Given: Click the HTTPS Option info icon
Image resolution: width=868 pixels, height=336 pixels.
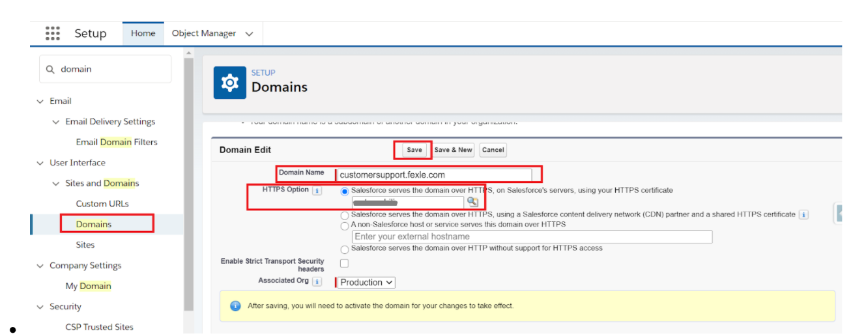Looking at the screenshot, I should pos(317,191).
